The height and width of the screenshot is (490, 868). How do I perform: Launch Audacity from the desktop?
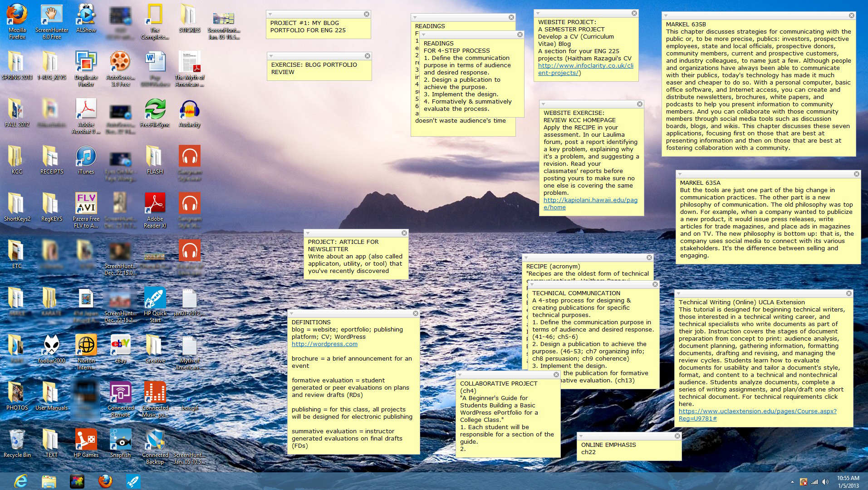pyautogui.click(x=189, y=111)
